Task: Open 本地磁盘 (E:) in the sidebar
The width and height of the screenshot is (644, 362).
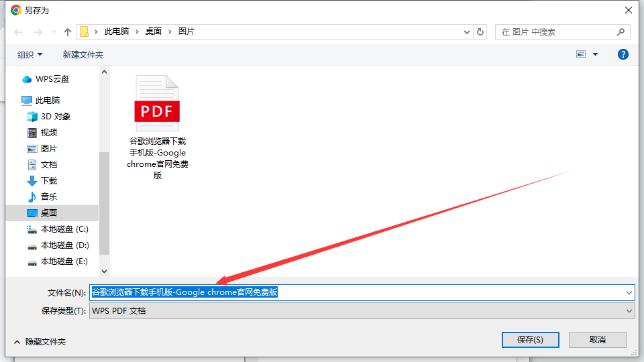Action: tap(57, 261)
